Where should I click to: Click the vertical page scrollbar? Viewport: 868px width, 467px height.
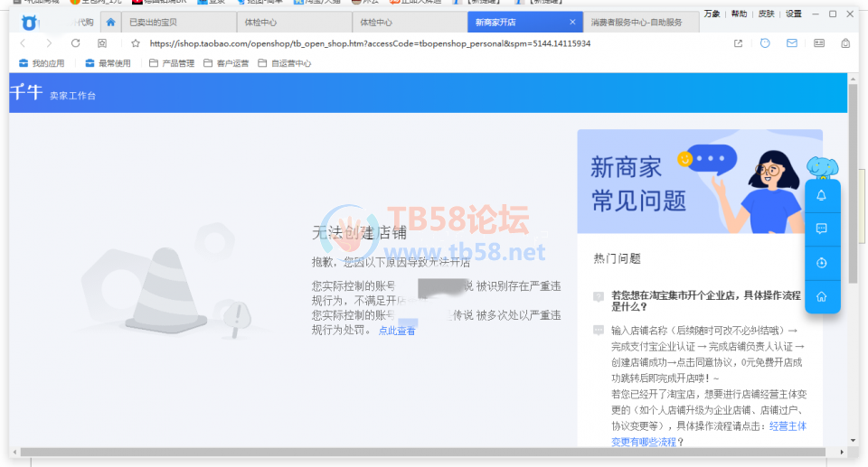pos(853,182)
